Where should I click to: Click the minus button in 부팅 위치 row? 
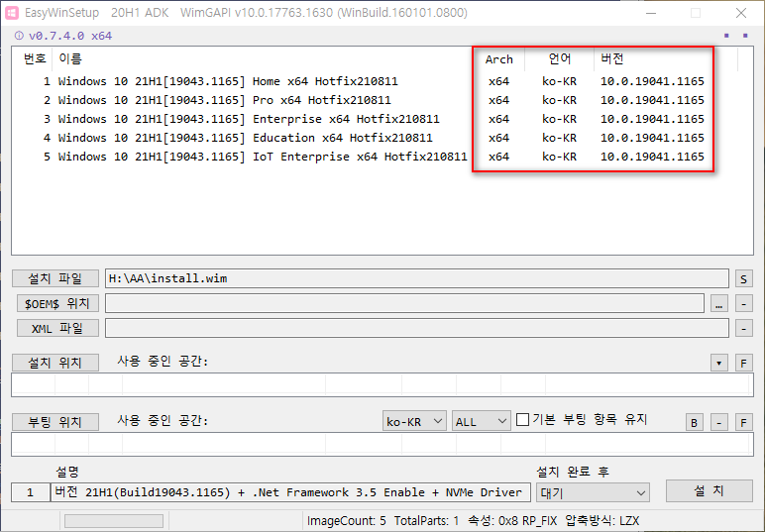(x=719, y=422)
